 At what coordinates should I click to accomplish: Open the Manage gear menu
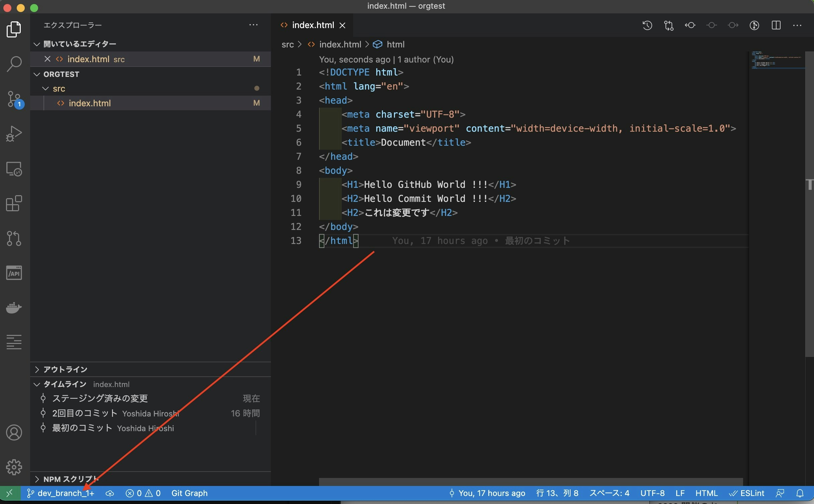[14, 467]
